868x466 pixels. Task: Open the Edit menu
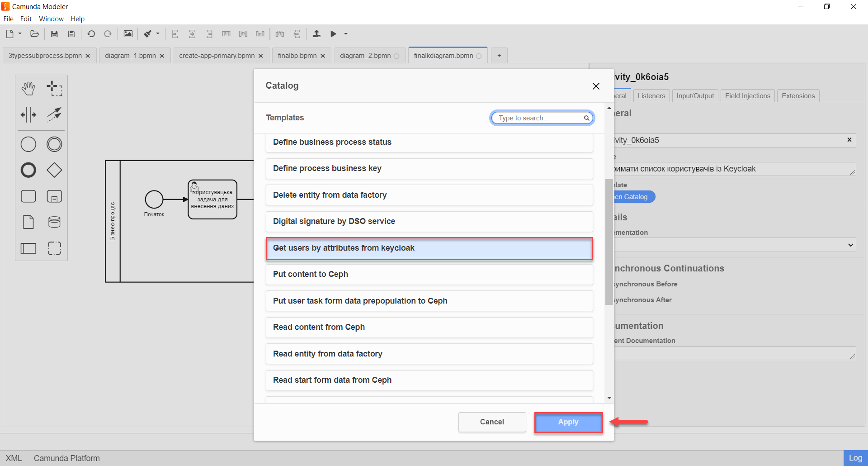[26, 19]
